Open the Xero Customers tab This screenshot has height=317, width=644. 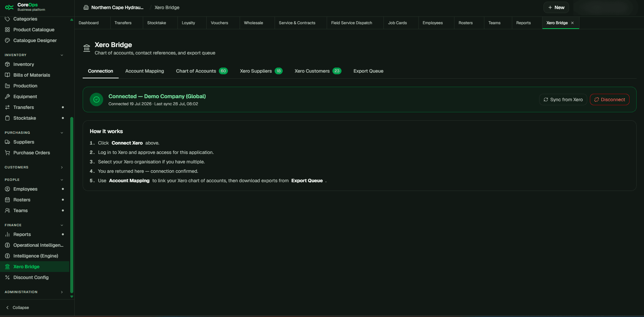(x=318, y=71)
